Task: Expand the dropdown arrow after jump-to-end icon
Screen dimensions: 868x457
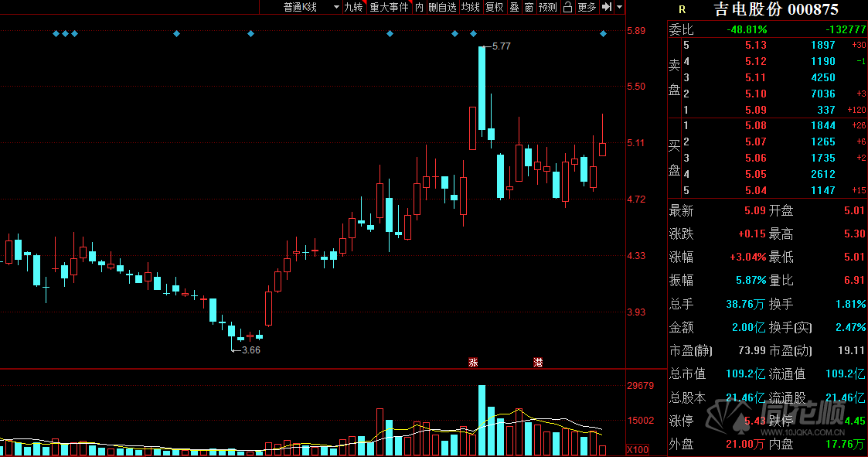Action: point(619,7)
